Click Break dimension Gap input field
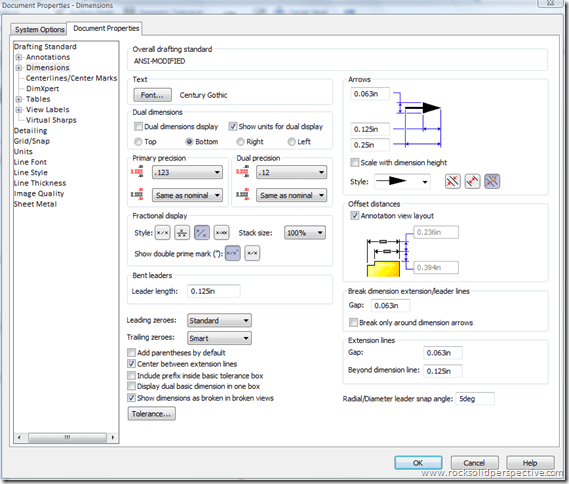The height and width of the screenshot is (484, 569). tap(390, 305)
